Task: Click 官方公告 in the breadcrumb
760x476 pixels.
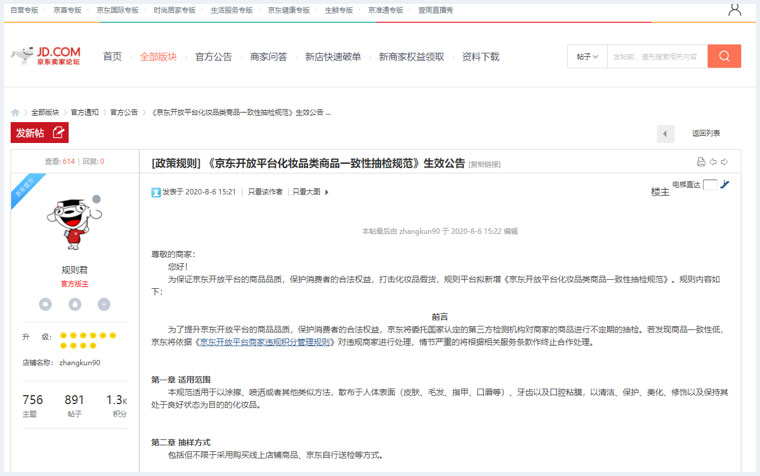Action: click(x=124, y=112)
